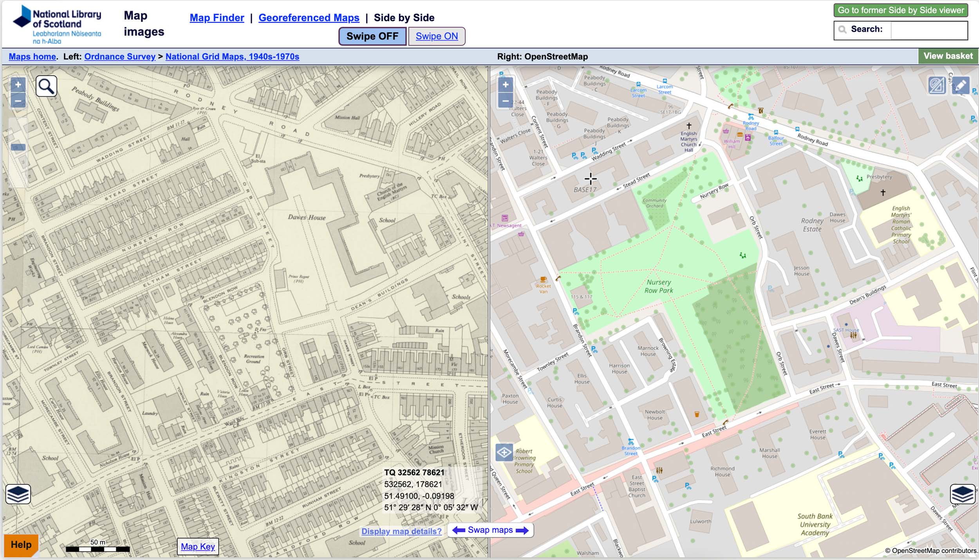
Task: Expand Display map details link
Action: [x=401, y=531]
